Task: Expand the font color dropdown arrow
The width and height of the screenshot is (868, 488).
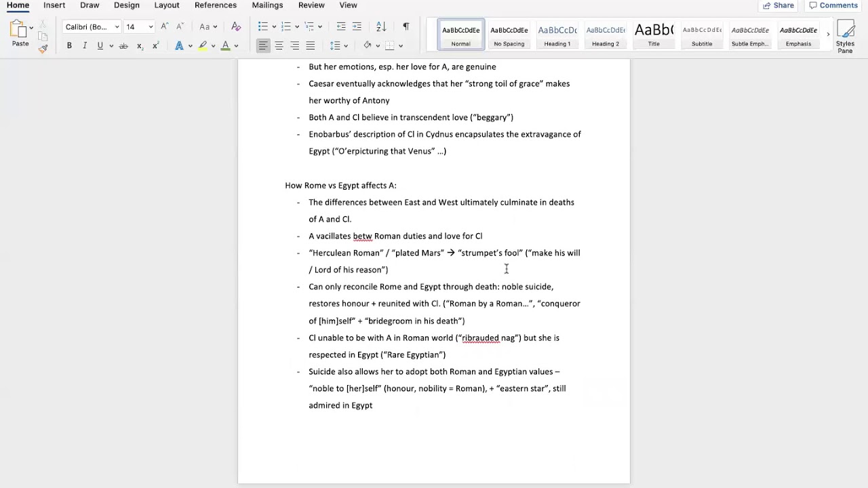Action: 236,46
